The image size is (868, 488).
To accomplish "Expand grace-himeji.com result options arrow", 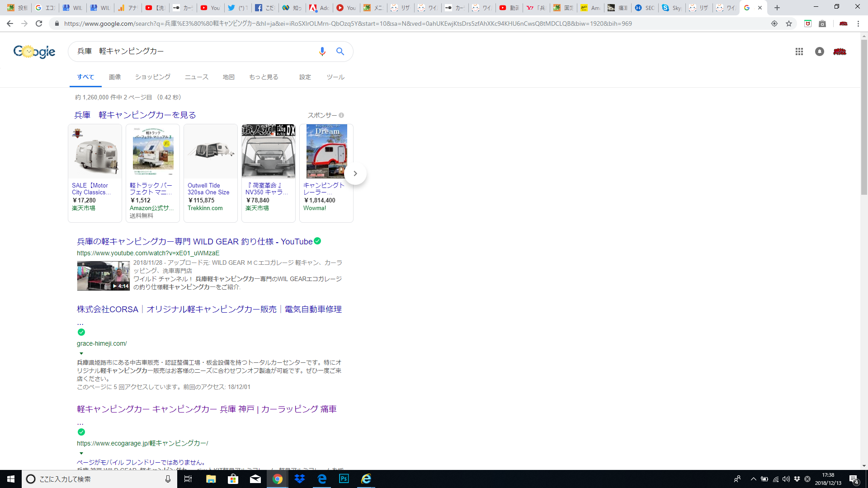I will 81,353.
